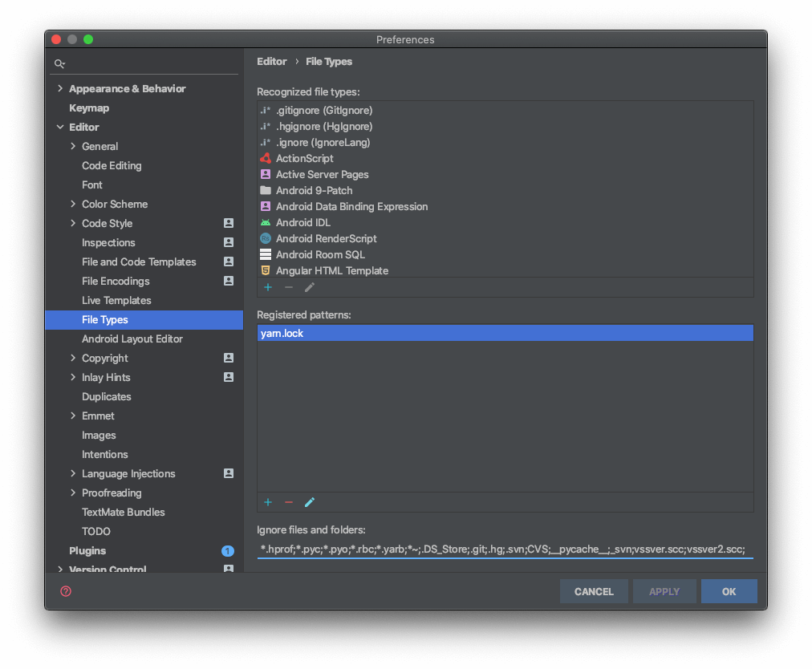Screen dimensions: 812x669
Task: Select Android Layout Editor in sidebar
Action: tap(132, 339)
